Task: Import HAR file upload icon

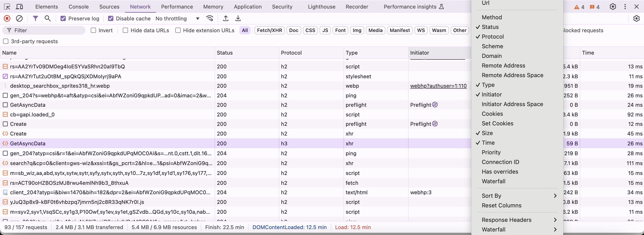Action: [x=226, y=18]
